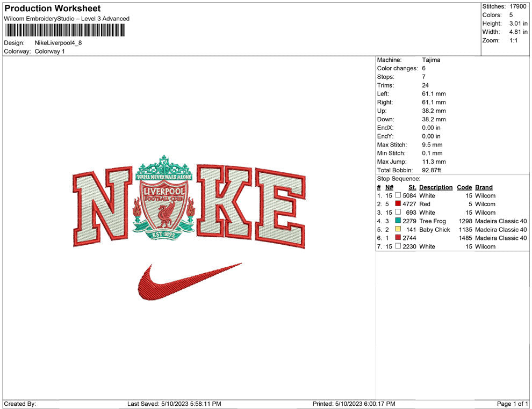
Task: Click the white swatch in stop row 7
Action: point(398,246)
